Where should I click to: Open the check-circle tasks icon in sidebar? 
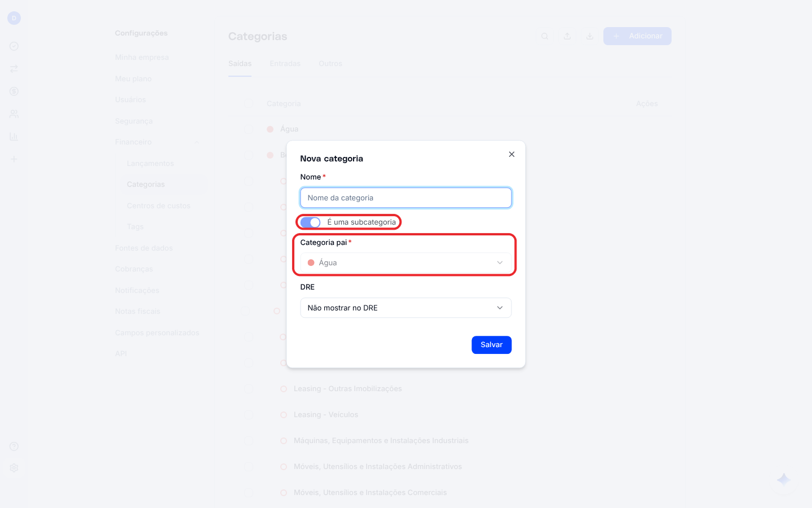tap(14, 46)
